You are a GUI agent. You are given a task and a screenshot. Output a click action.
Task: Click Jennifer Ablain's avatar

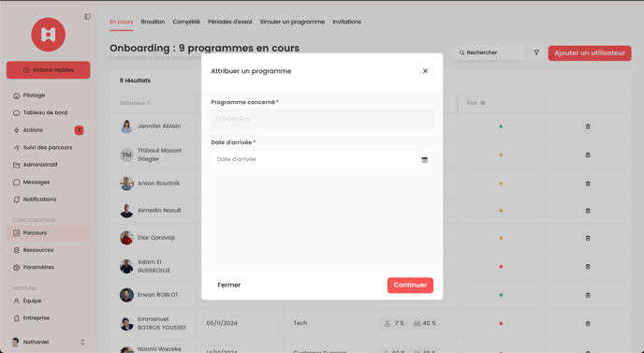pos(126,126)
